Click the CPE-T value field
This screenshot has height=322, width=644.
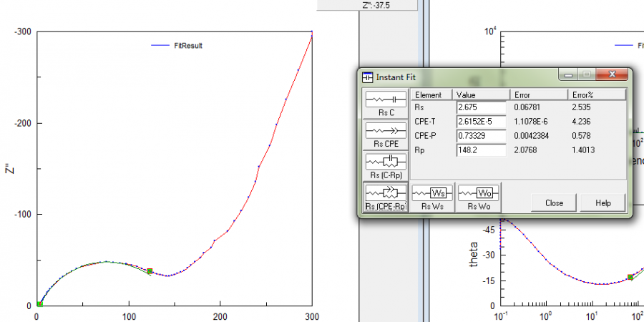click(x=481, y=122)
